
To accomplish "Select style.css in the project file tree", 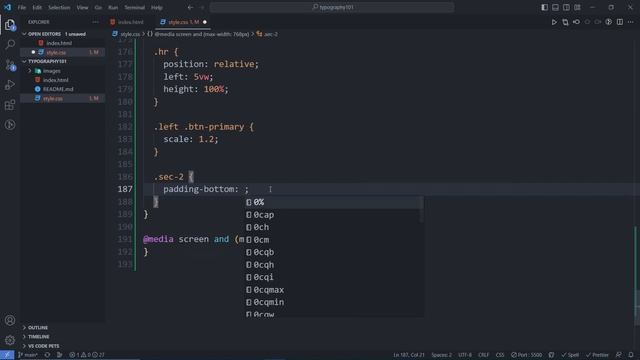I will tap(63, 98).
